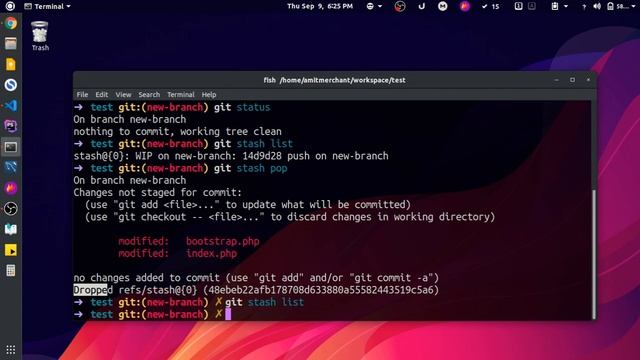Click 'nothing to commit, working tree clean'

click(178, 131)
